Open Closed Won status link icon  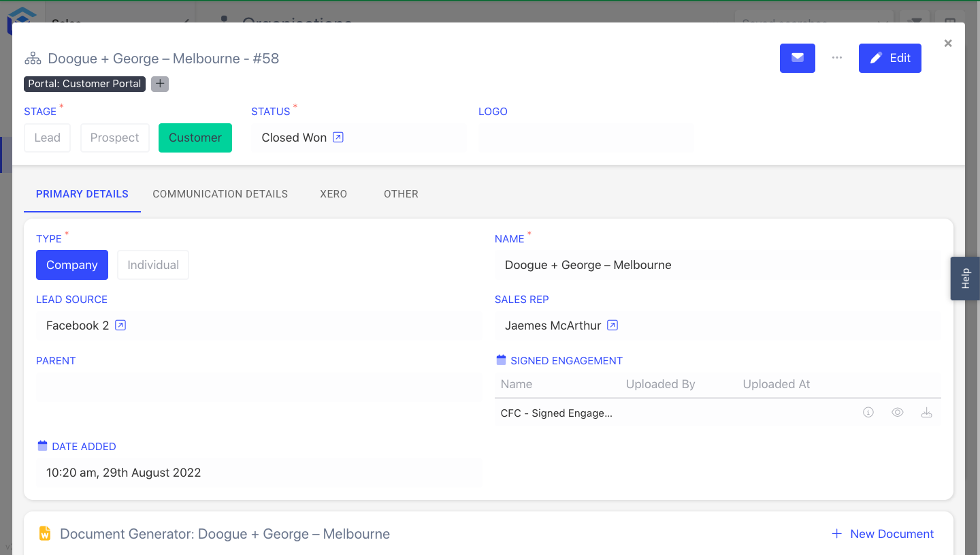click(x=338, y=138)
